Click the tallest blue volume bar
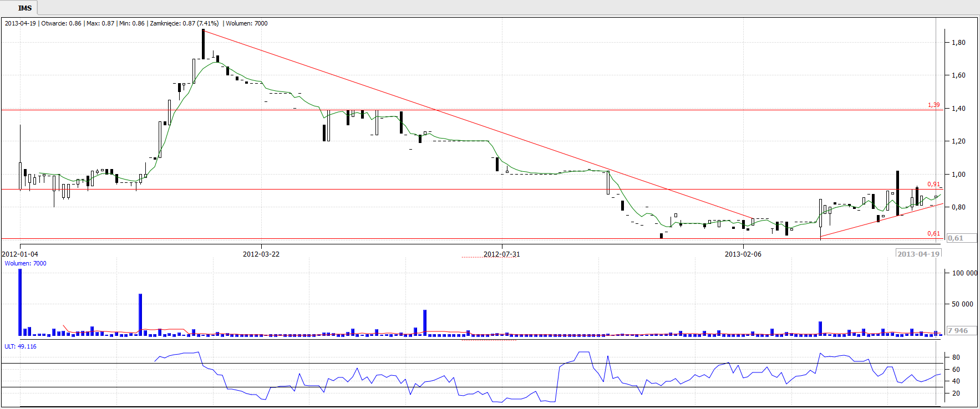Viewport: 980px width, 409px height. pos(20,302)
